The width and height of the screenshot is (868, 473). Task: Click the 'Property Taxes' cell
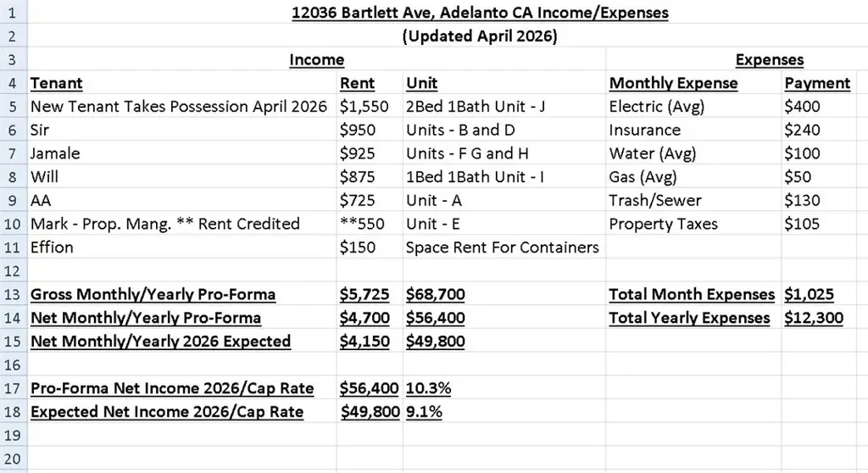point(663,224)
